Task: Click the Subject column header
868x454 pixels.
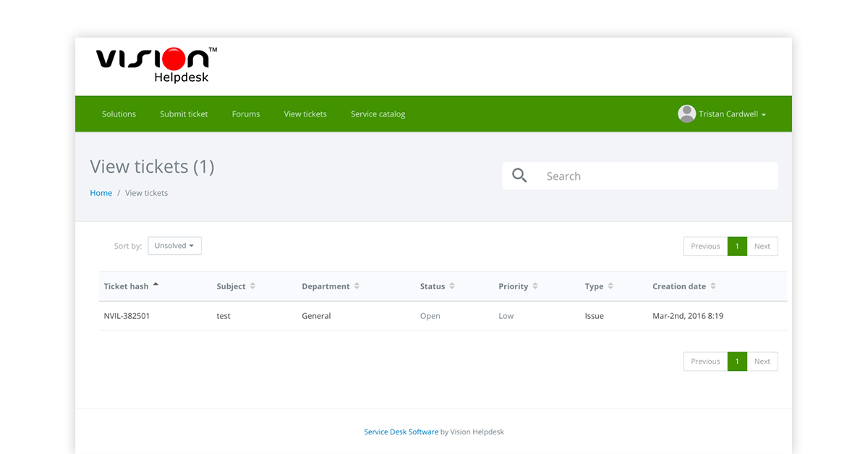Action: coord(231,286)
